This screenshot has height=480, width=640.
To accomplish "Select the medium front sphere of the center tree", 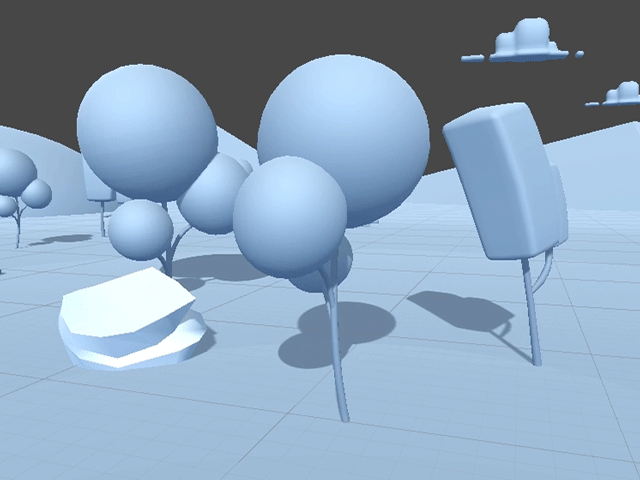I will (290, 216).
